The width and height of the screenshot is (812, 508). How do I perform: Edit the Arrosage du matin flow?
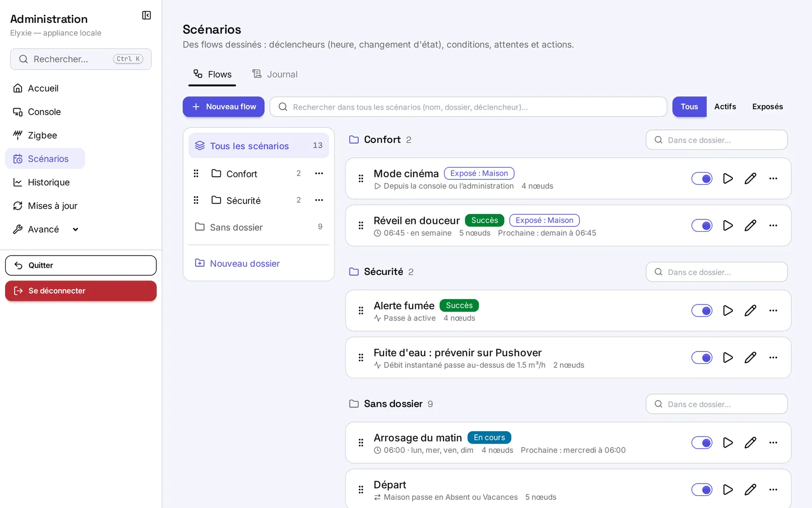pyautogui.click(x=751, y=442)
